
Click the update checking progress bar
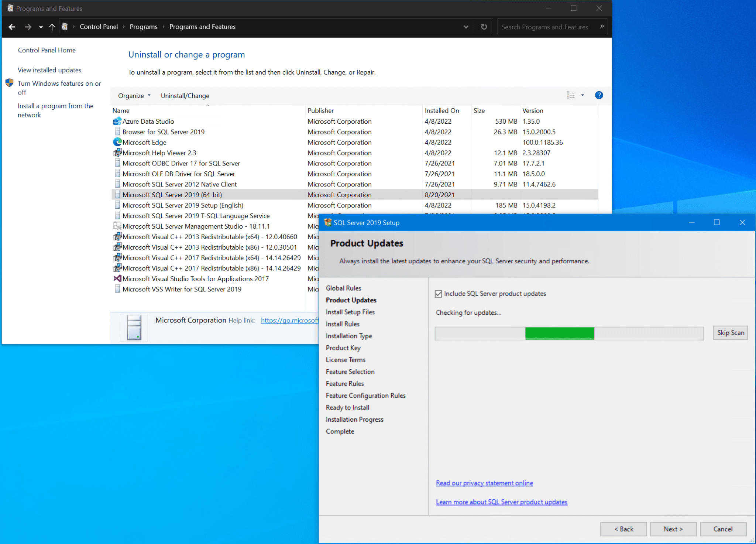pyautogui.click(x=569, y=333)
